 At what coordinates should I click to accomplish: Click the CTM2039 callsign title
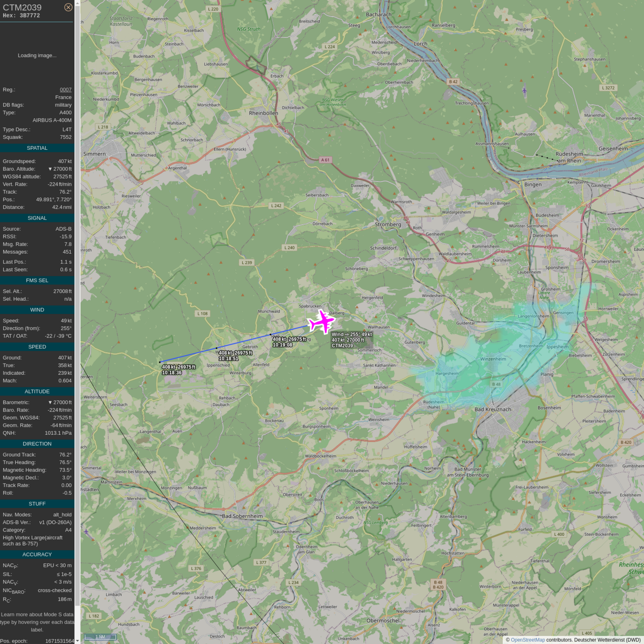pyautogui.click(x=22, y=8)
